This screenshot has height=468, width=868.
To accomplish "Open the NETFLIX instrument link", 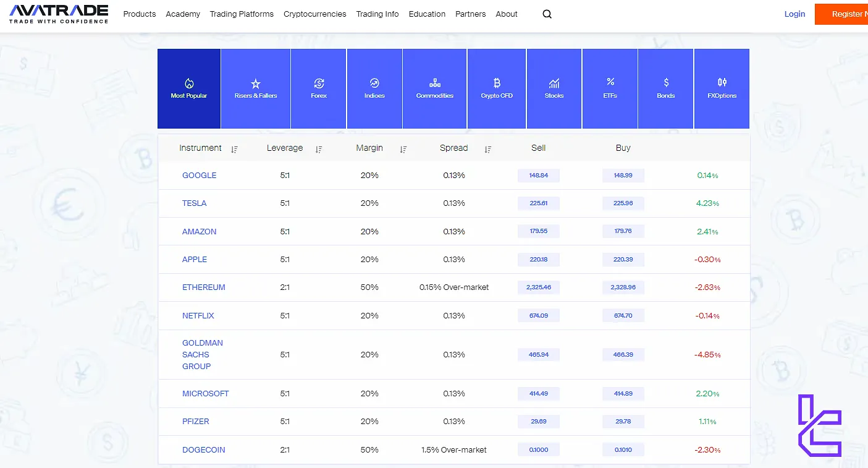I will tap(198, 316).
